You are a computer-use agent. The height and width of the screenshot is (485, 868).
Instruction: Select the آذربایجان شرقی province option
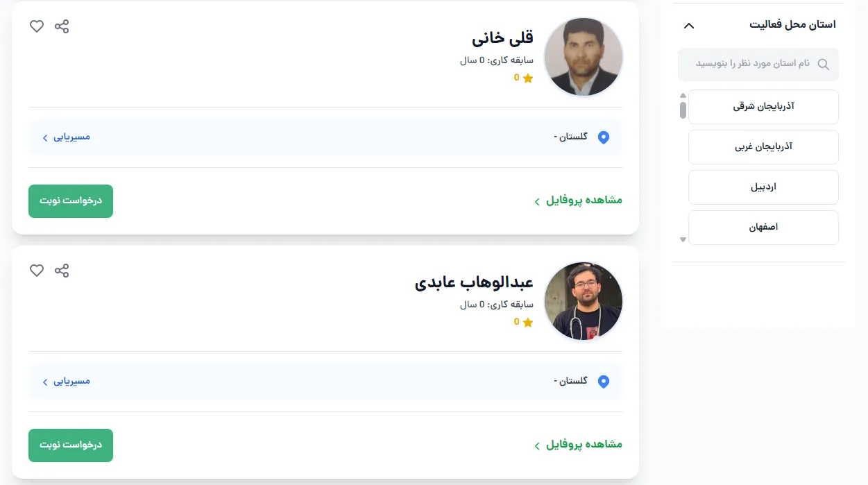(x=763, y=107)
